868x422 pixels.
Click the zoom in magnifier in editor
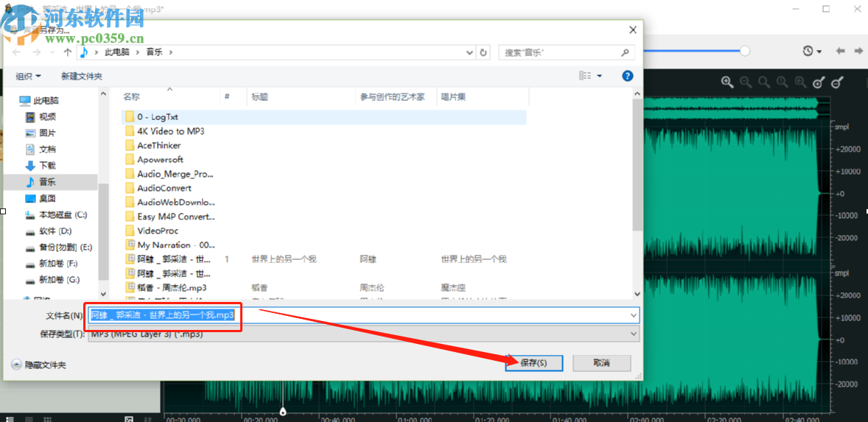click(727, 82)
